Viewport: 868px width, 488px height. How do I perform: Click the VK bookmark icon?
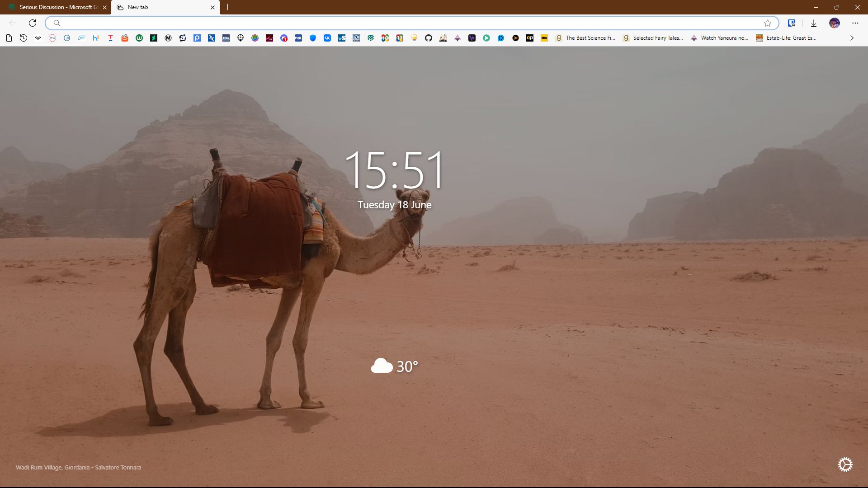pos(327,38)
